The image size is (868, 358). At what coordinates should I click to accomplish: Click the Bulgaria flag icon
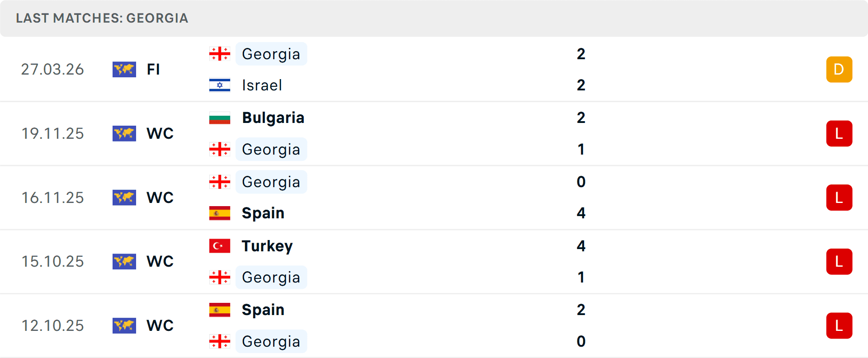click(x=220, y=118)
